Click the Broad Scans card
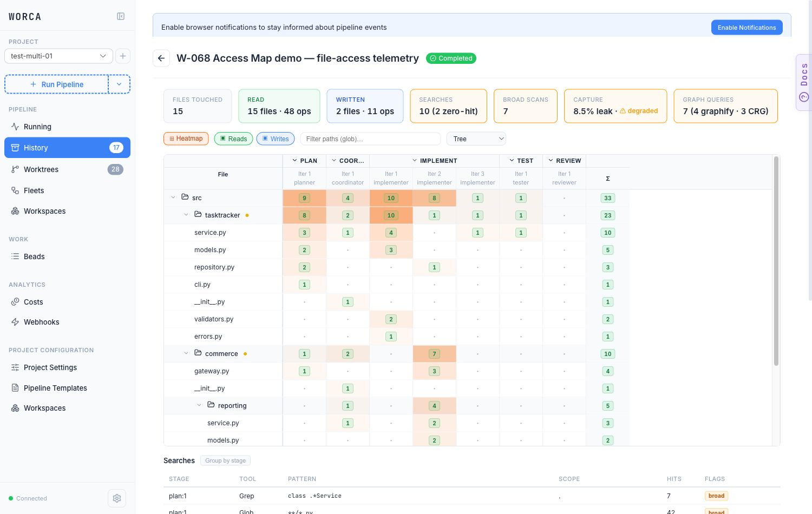Viewport: 812px width, 514px height. tap(526, 106)
